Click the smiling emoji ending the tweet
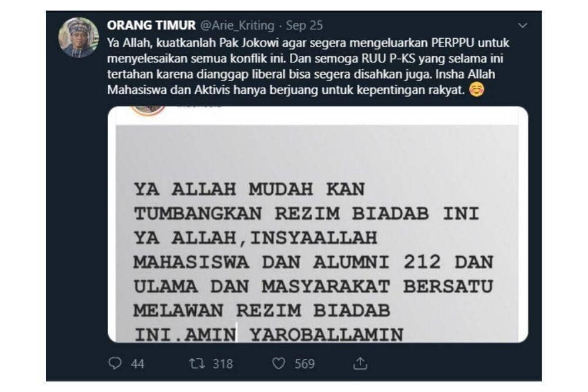The image size is (588, 392). [477, 89]
